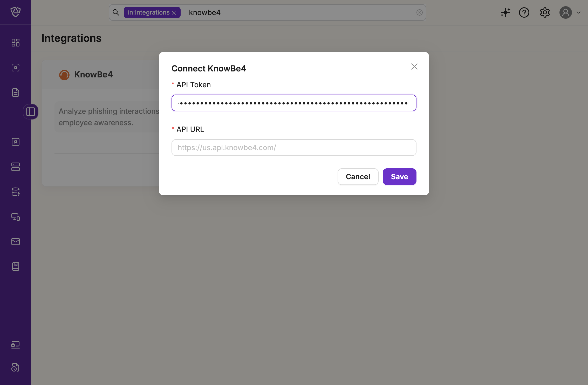
Task: Expand the user account dropdown arrow
Action: point(579,12)
